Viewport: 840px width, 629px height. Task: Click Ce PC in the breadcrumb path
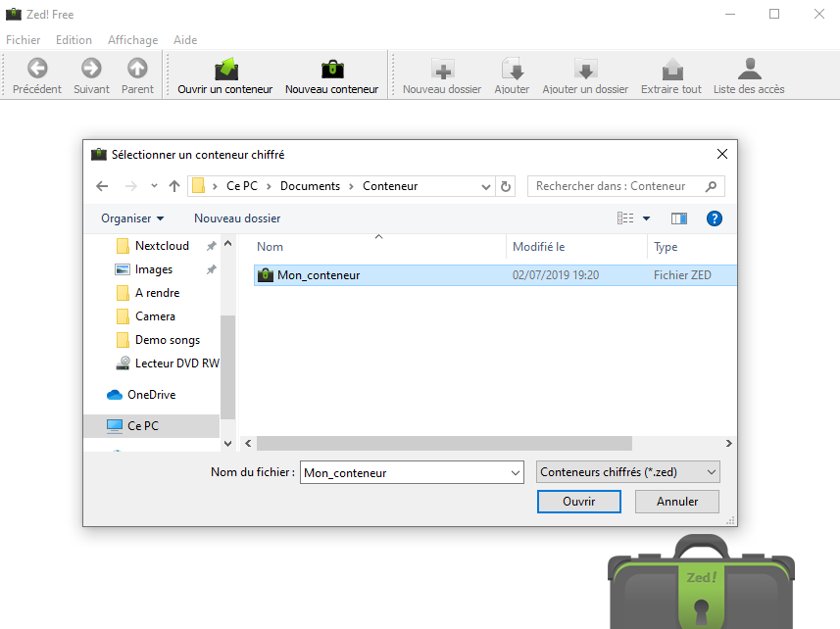pos(242,186)
